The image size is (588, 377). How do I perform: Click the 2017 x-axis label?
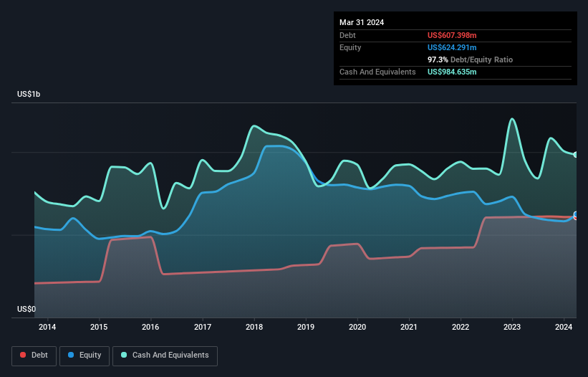[203, 327]
